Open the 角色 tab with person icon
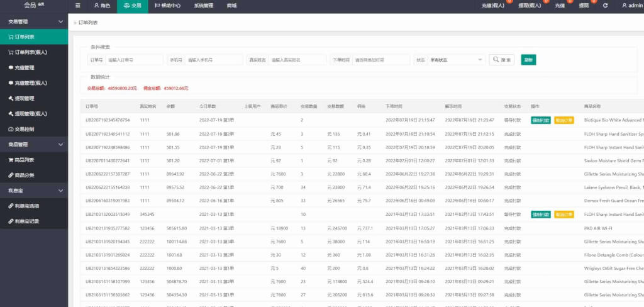This screenshot has width=644, height=307. [102, 6]
